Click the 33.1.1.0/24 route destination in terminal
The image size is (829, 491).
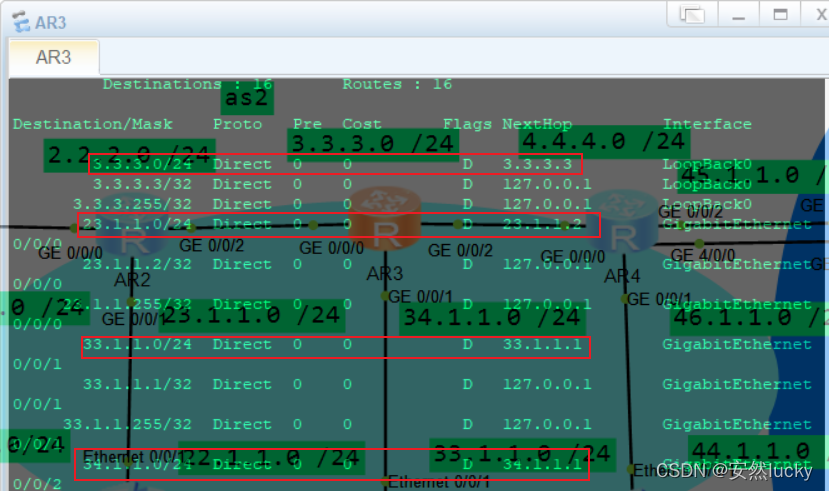[x=137, y=345]
